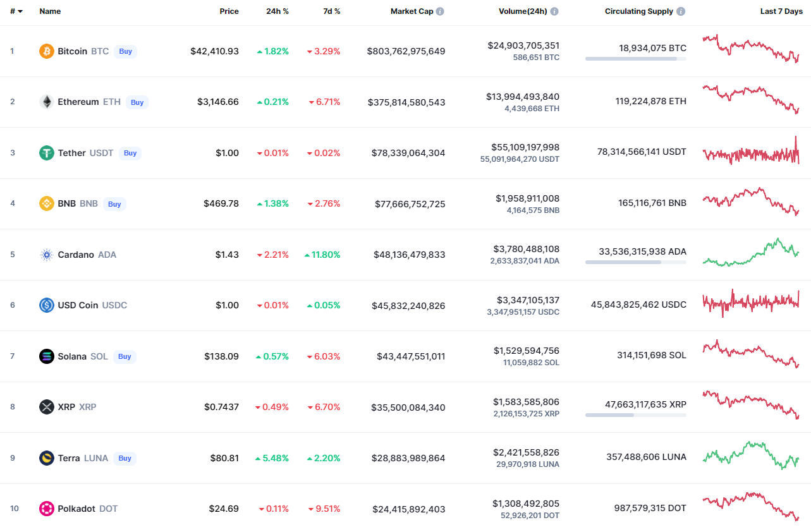
Task: Open Terra's green 7-day price chart
Action: click(751, 456)
